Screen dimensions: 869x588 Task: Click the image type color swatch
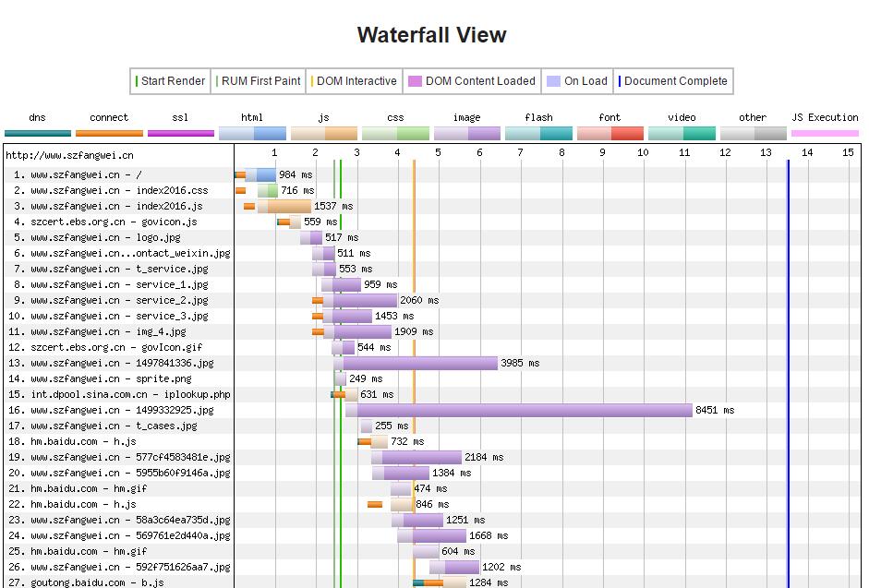[x=466, y=133]
